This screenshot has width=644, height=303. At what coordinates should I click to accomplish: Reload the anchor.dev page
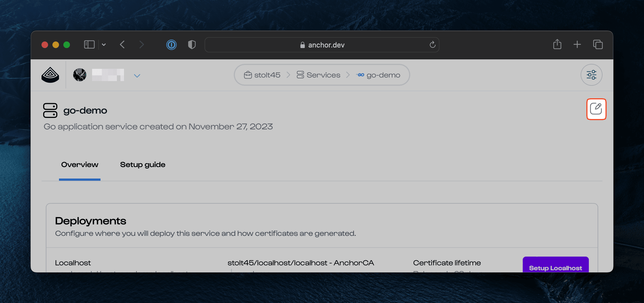click(432, 44)
